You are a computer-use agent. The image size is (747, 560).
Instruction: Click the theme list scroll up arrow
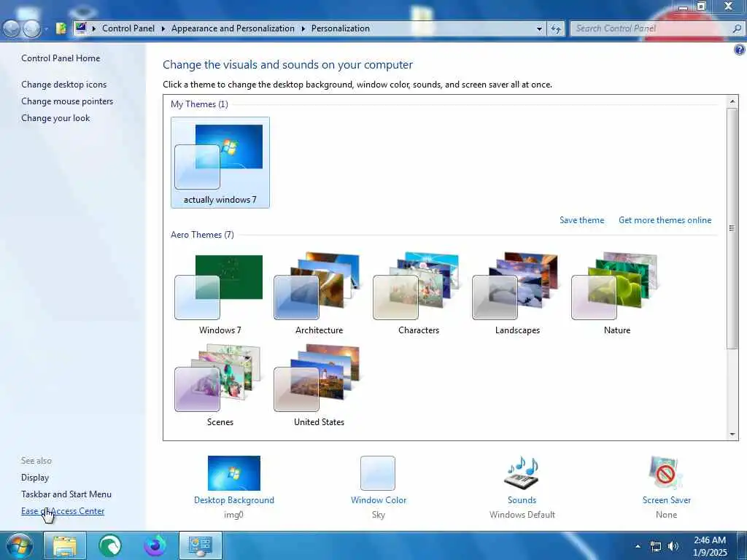(x=732, y=101)
